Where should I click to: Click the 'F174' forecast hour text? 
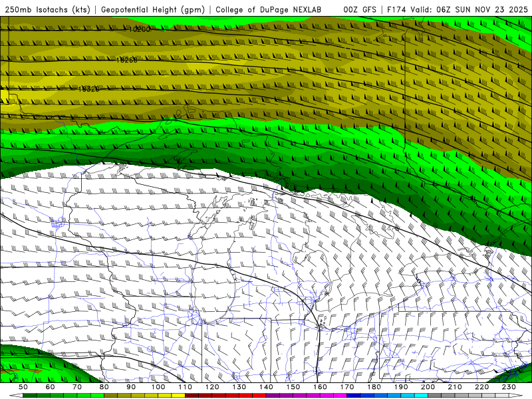(x=396, y=9)
